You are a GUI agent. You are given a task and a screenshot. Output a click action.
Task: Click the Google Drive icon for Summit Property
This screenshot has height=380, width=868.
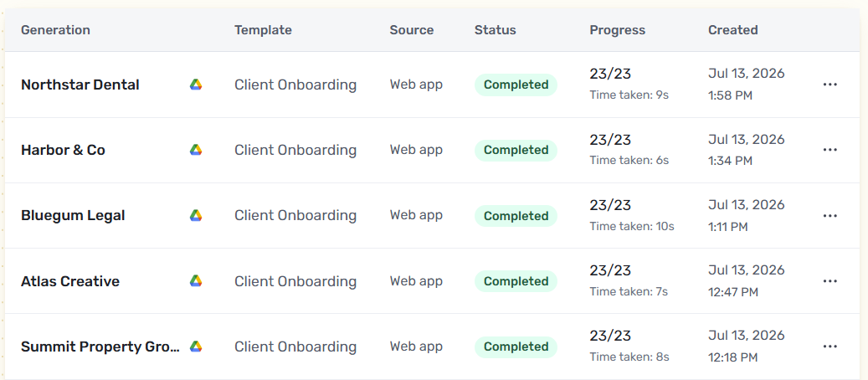coord(196,347)
